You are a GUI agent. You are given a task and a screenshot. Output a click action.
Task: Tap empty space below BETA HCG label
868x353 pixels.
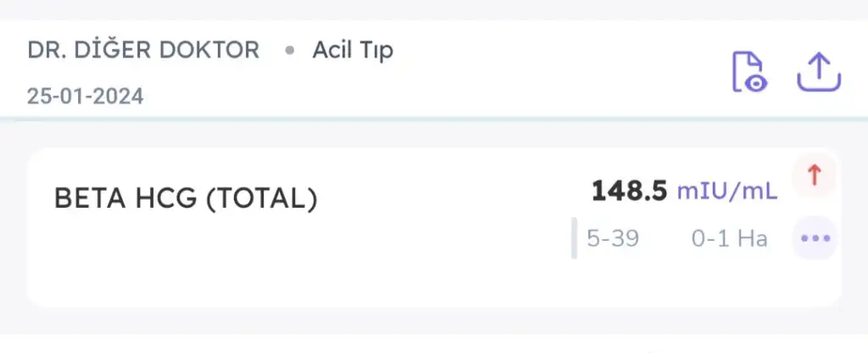pyautogui.click(x=170, y=263)
